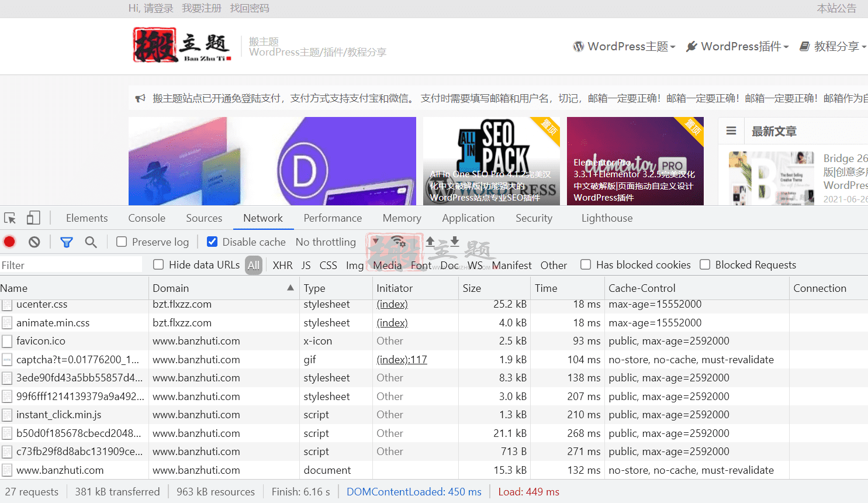The height and width of the screenshot is (503, 868).
Task: Check the Hide data URLs checkbox
Action: (x=158, y=264)
